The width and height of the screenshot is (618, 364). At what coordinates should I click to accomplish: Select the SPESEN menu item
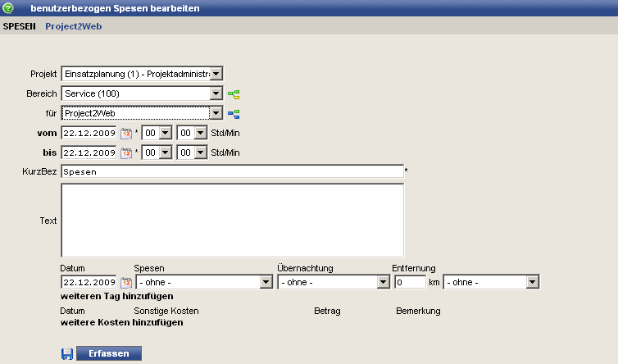click(x=20, y=26)
